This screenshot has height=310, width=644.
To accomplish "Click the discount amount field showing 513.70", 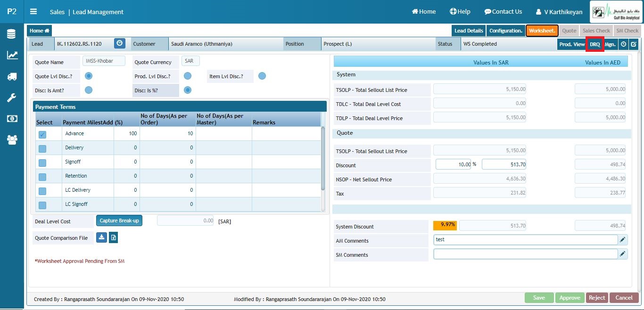I will tap(505, 164).
